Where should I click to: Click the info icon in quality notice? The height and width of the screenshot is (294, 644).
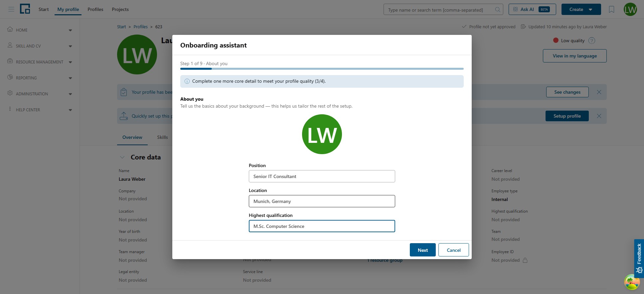(187, 81)
